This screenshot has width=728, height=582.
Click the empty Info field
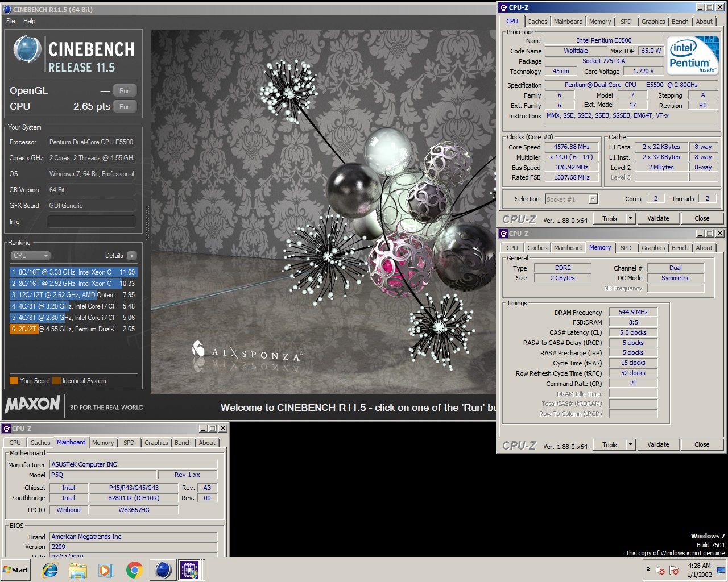92,222
